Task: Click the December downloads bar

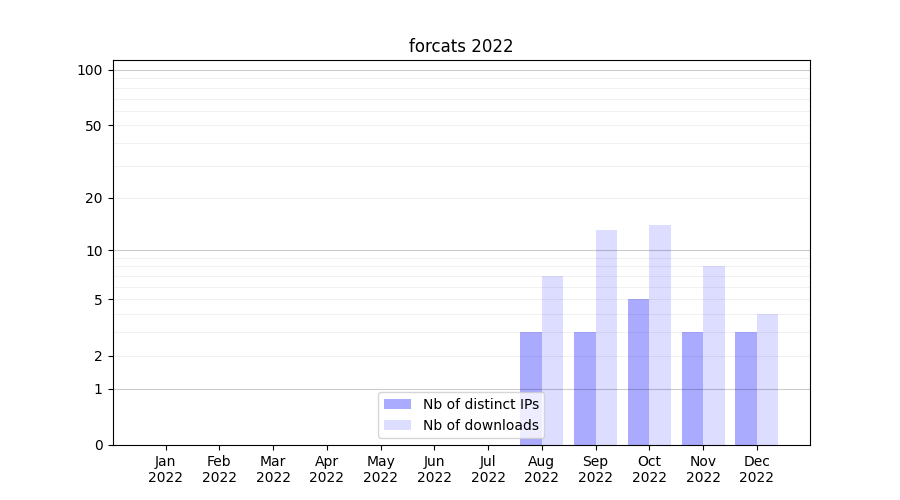Action: tap(767, 379)
